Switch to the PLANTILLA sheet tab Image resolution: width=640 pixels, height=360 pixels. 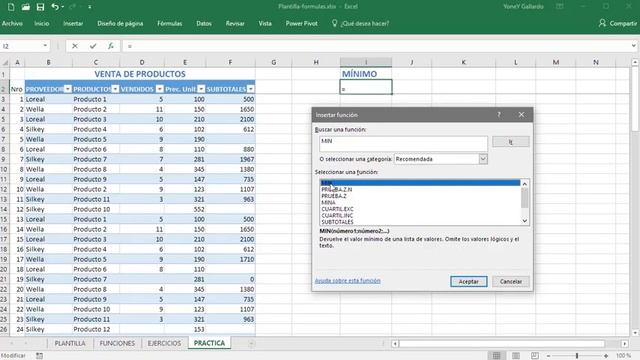pyautogui.click(x=70, y=343)
